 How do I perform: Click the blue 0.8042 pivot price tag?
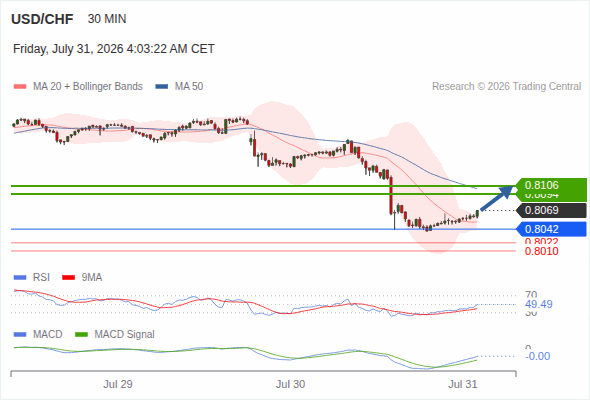click(551, 229)
